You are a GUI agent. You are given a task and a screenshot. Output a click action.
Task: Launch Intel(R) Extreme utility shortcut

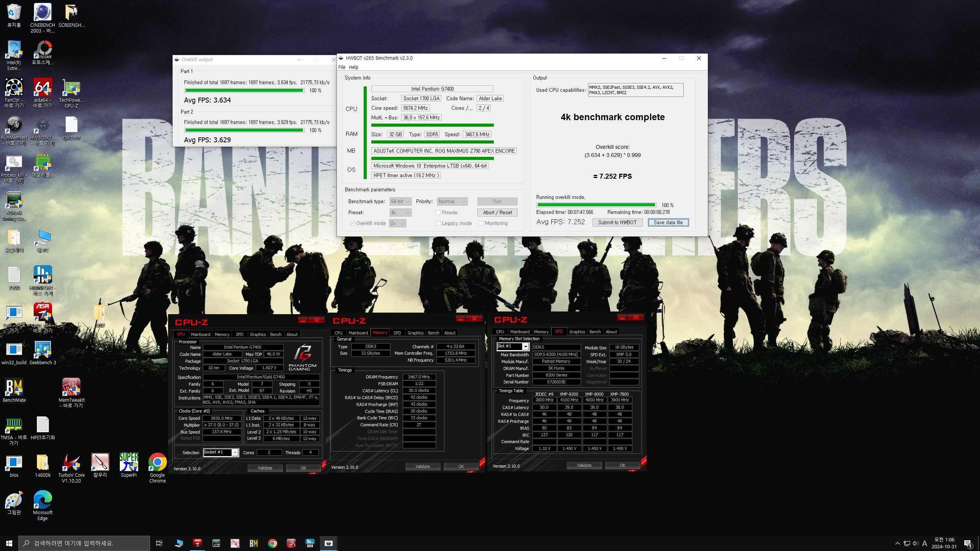coord(14,55)
